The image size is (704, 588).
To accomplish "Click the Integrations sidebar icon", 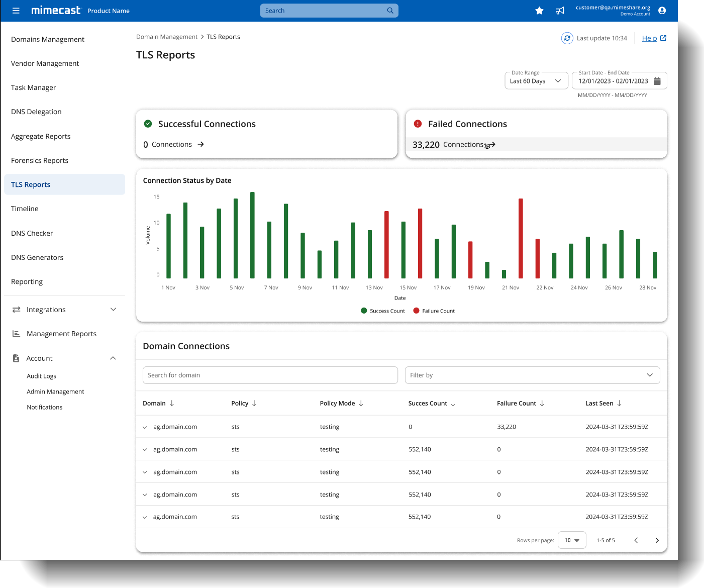I will point(16,310).
